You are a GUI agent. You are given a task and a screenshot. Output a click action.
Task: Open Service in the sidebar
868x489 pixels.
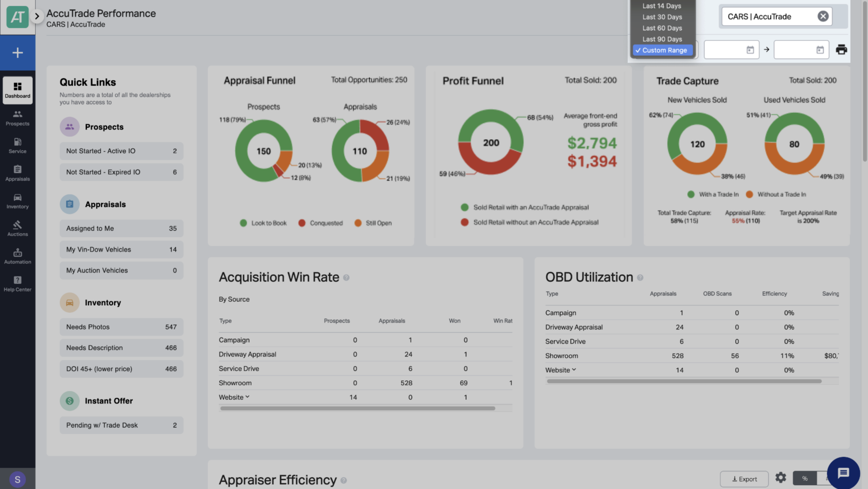coord(18,146)
